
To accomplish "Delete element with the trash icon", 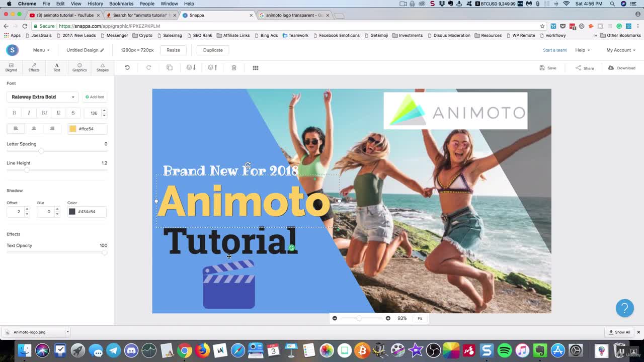I will coord(234,67).
